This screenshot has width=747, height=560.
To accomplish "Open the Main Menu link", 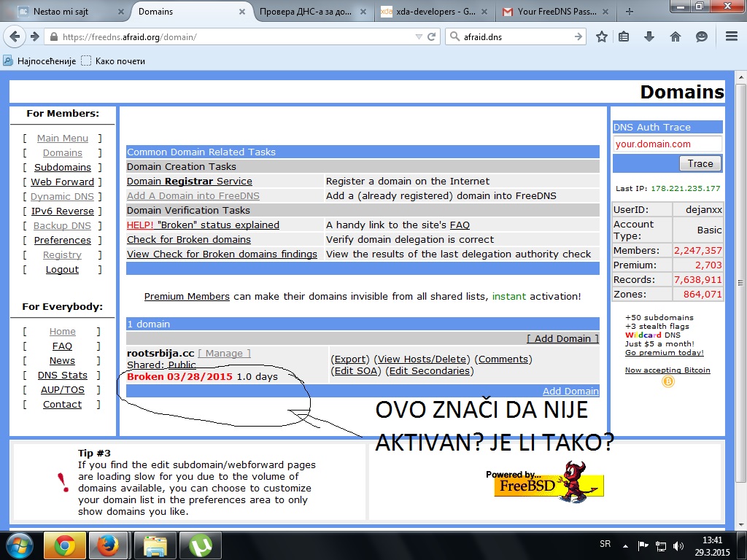I will coord(63,138).
